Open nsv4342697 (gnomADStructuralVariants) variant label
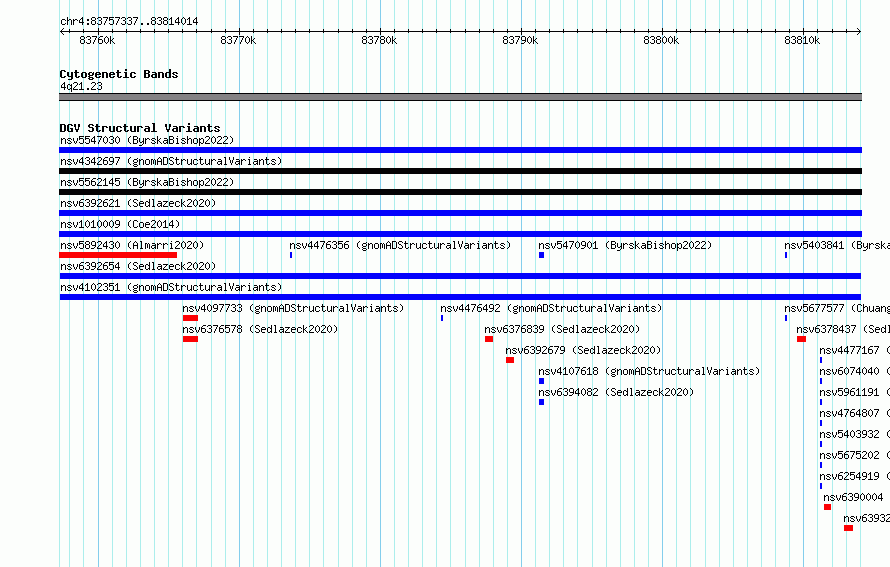890x567 pixels. (171, 161)
